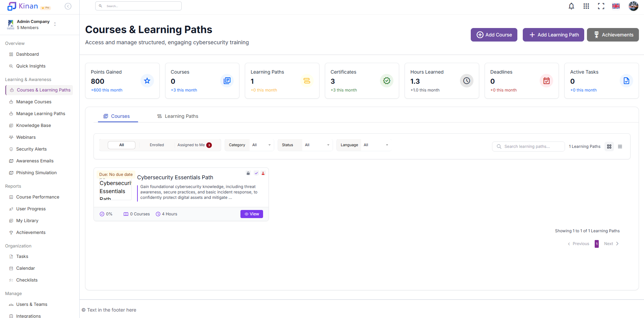Click the Add Course button

494,35
